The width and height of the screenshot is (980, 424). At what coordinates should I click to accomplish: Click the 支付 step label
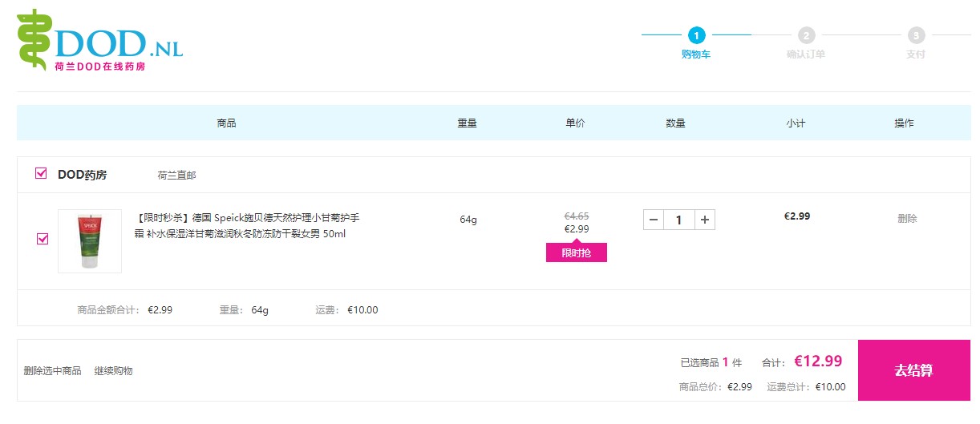point(916,55)
